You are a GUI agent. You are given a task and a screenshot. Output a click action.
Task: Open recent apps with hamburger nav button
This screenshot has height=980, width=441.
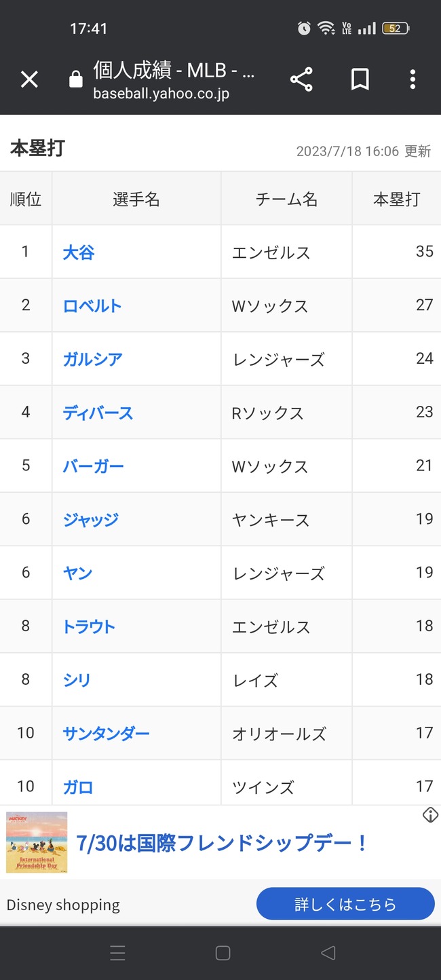click(x=117, y=953)
